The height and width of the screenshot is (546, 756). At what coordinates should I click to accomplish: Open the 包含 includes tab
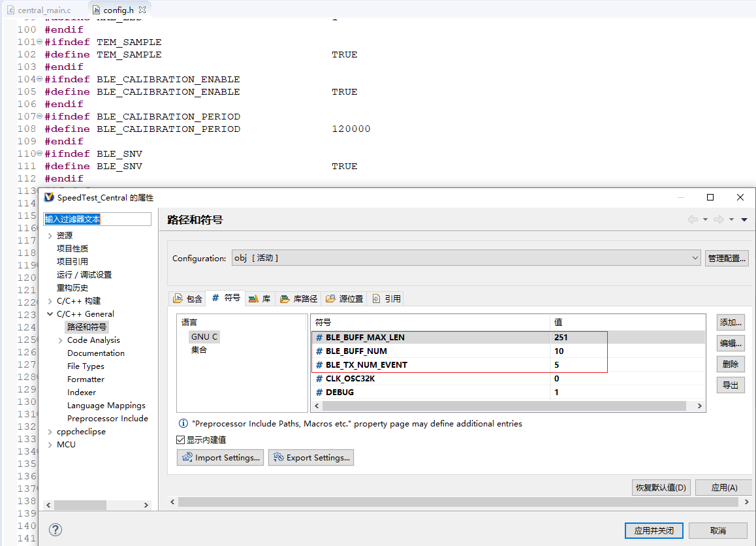(x=187, y=298)
